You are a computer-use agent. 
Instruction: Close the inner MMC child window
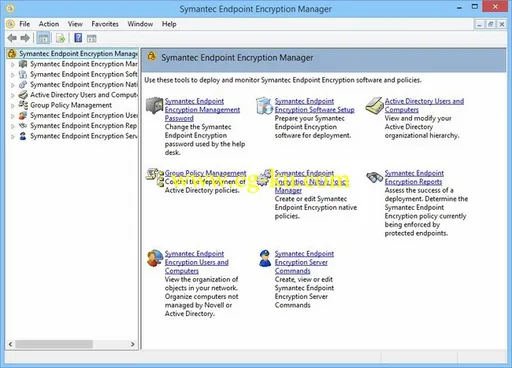[501, 24]
